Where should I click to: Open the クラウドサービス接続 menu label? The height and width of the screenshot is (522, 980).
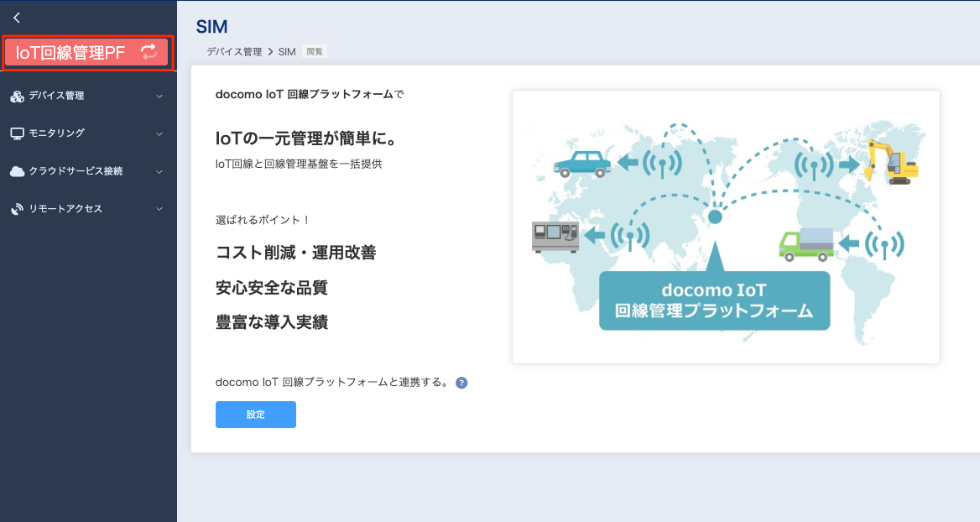point(76,171)
